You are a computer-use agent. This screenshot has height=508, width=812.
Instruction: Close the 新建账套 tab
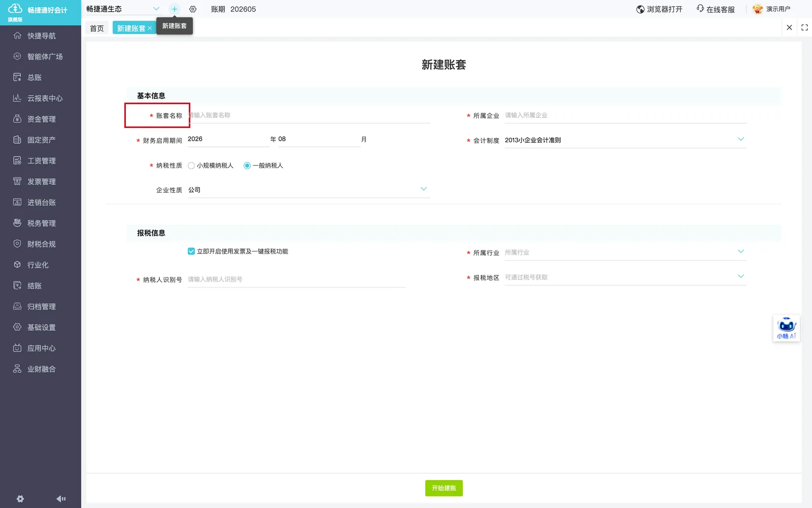pyautogui.click(x=150, y=28)
